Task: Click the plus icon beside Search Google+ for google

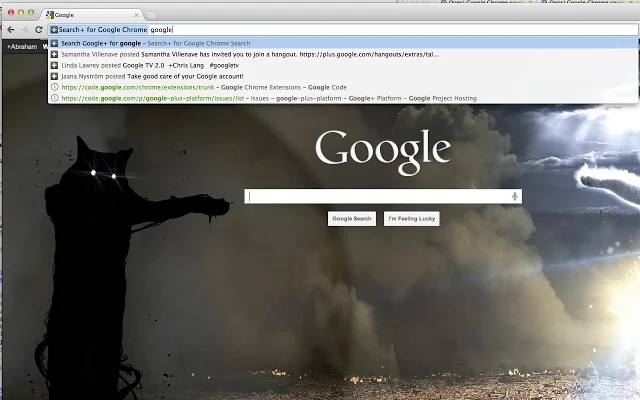Action: click(54, 43)
